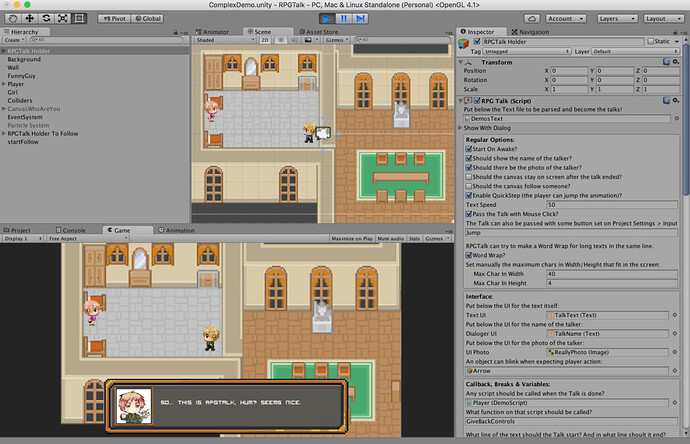This screenshot has width=690, height=444.
Task: Select startFollow in Hierarchy
Action: coord(23,142)
